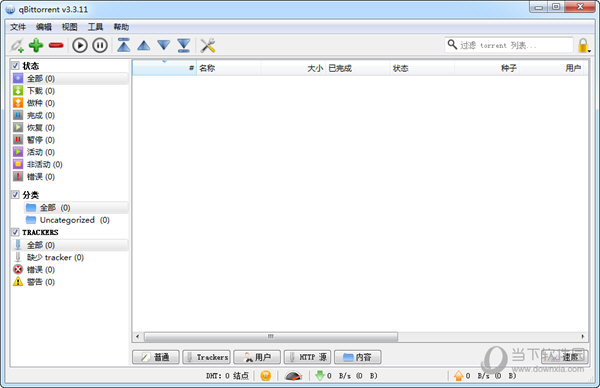Screen dimensions: 600x388
Task: Click the move up queue arrow icon
Action: (144, 46)
